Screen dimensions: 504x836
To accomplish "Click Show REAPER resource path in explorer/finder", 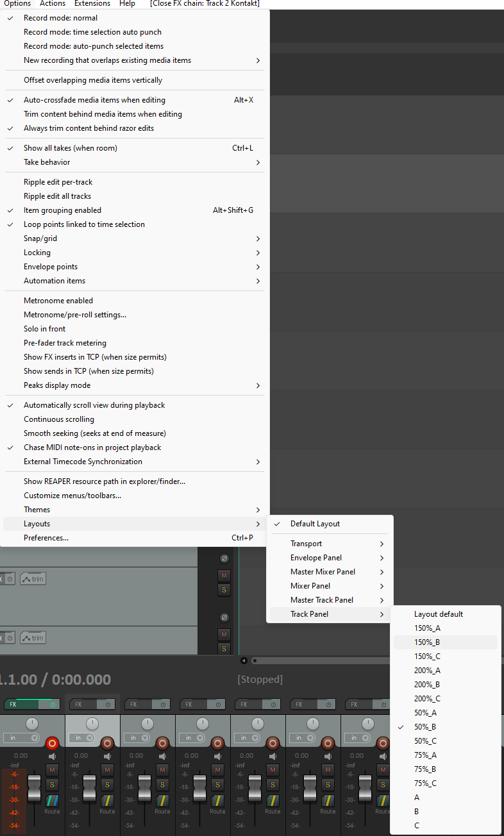I will click(135, 481).
